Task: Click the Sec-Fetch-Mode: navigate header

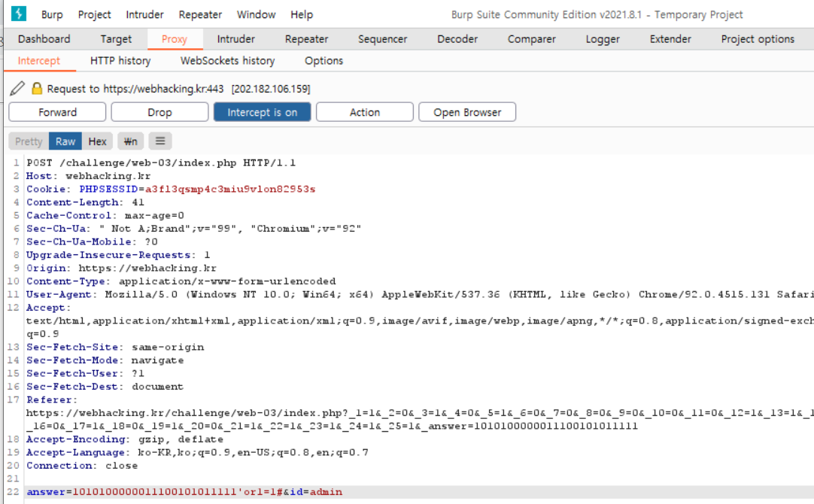Action: pos(105,360)
